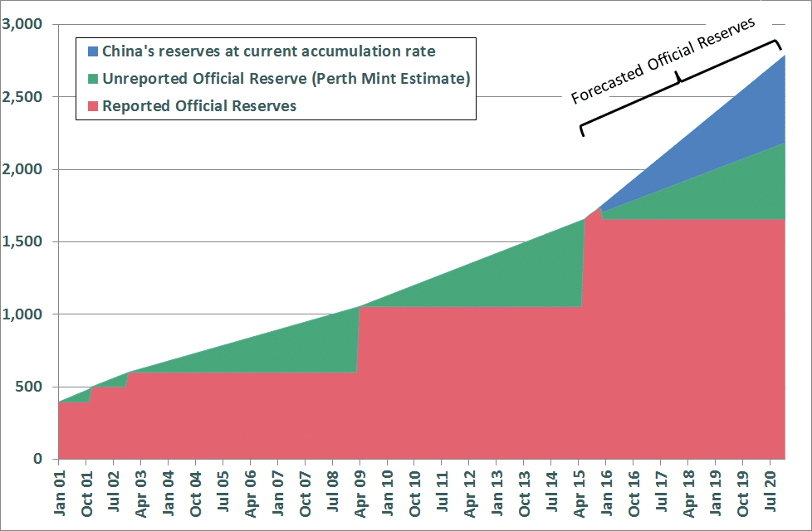Select legend text "Unreported Official Reserve (Perth Mint Estimate)"
This screenshot has width=812, height=531.
(x=286, y=79)
